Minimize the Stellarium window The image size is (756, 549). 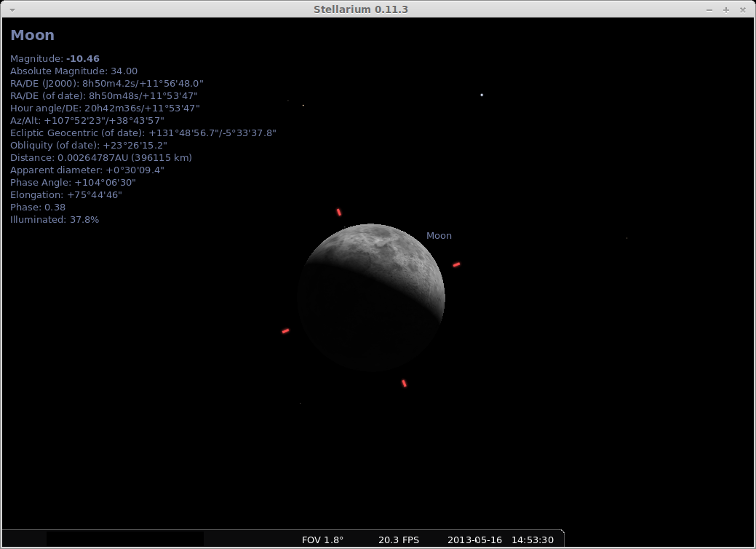coord(709,9)
